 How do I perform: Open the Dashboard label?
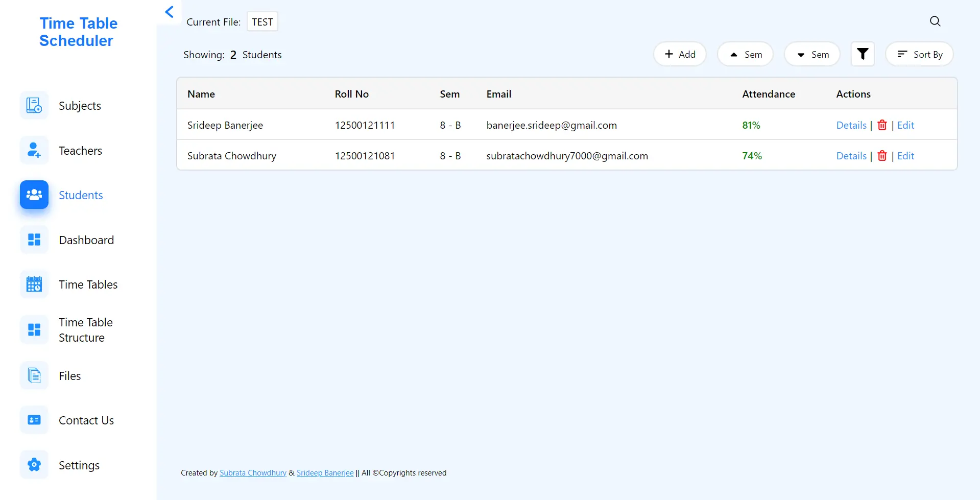[86, 240]
